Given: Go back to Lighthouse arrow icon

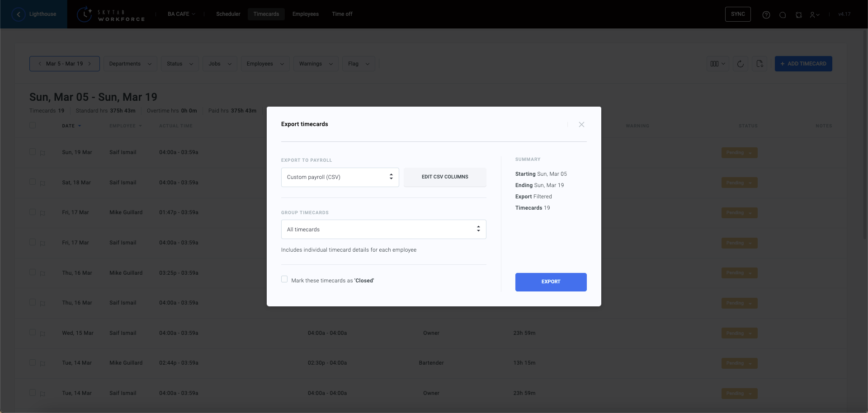Looking at the screenshot, I should pos(19,14).
